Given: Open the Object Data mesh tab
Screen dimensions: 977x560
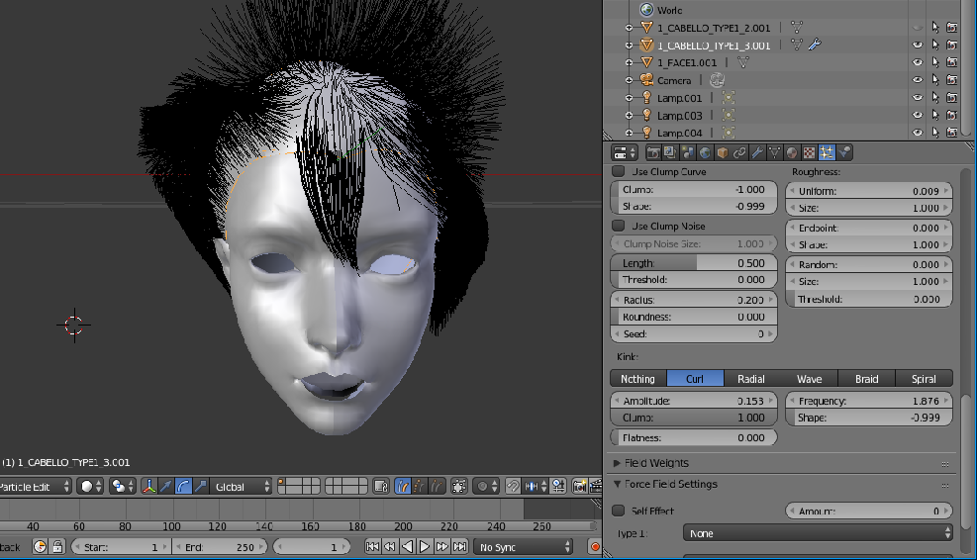Looking at the screenshot, I should click(x=774, y=152).
